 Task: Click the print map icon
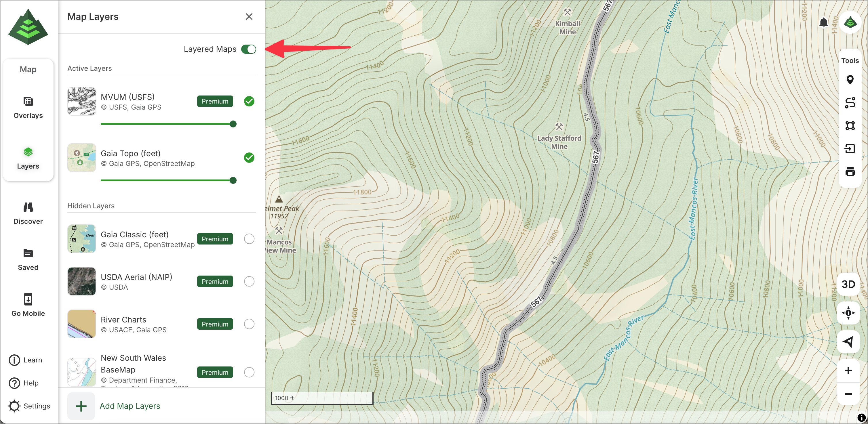[850, 172]
